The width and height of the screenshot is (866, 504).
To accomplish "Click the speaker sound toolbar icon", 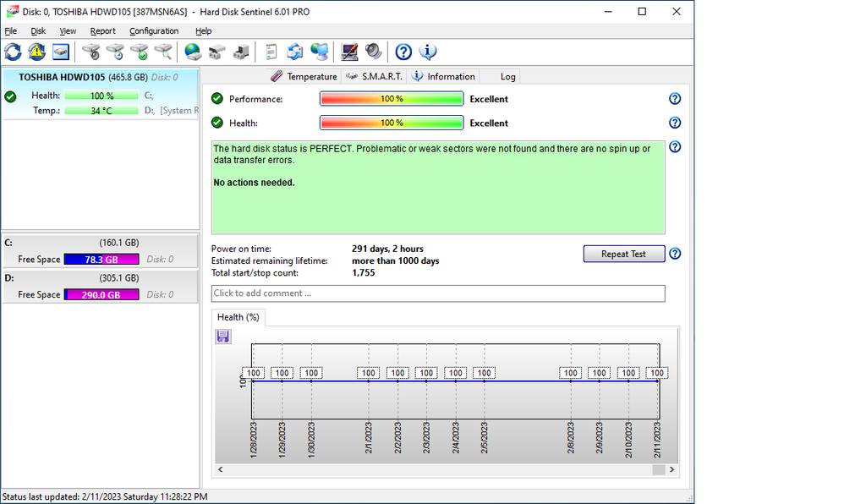I will [373, 52].
